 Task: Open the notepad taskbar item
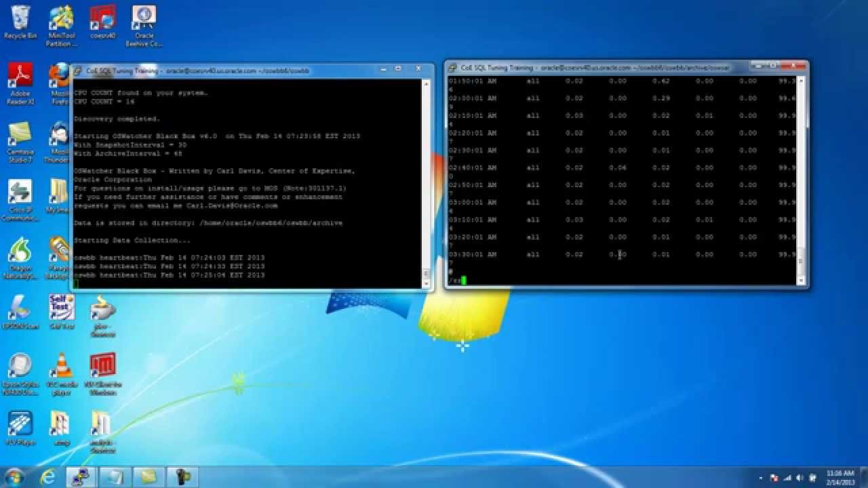point(115,476)
